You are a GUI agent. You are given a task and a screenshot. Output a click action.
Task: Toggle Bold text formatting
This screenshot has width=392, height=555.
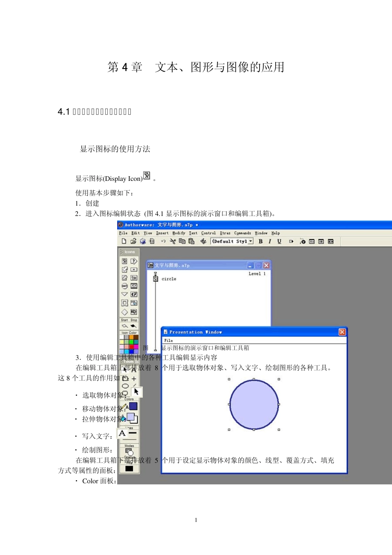[260, 241]
